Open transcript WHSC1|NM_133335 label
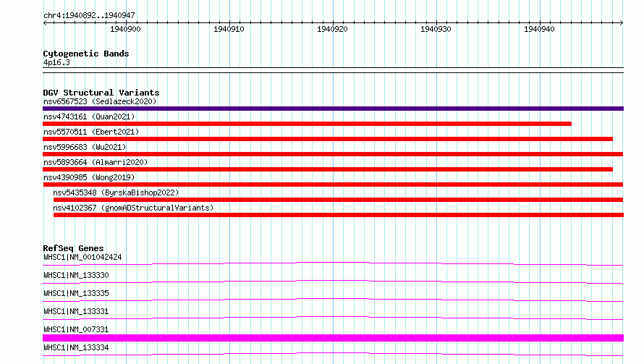 pos(76,293)
